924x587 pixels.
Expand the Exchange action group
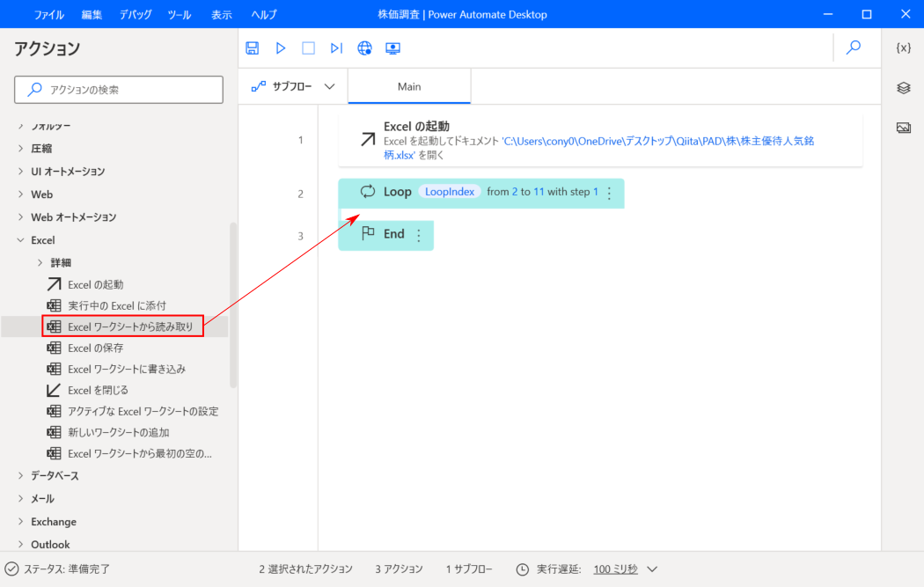click(x=20, y=522)
